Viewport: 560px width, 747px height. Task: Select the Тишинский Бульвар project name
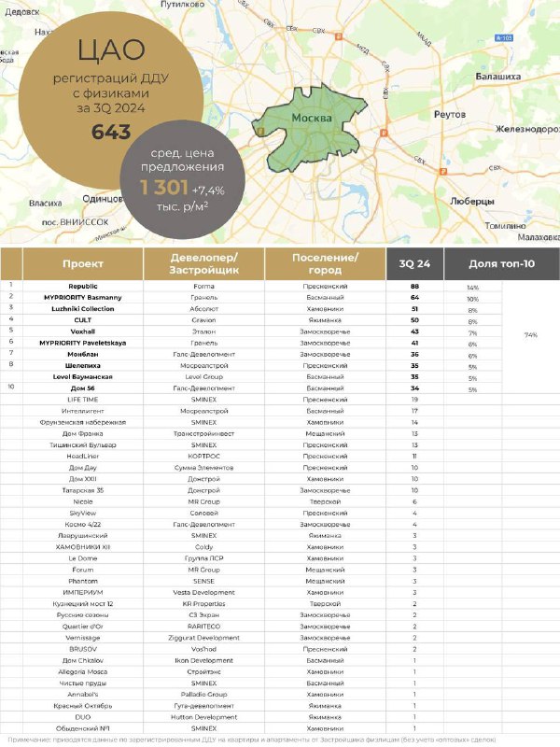83,445
